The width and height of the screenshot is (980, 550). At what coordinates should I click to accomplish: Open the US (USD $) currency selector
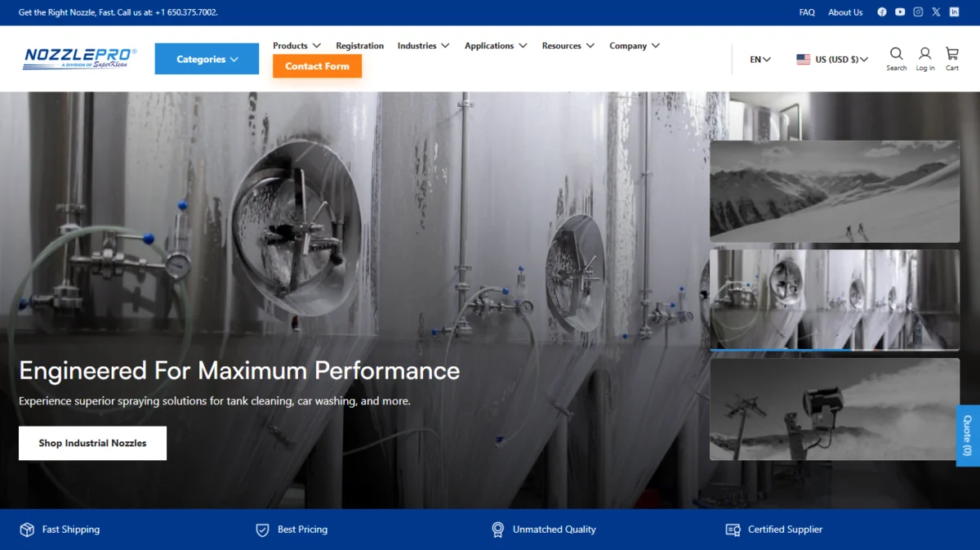pos(831,59)
